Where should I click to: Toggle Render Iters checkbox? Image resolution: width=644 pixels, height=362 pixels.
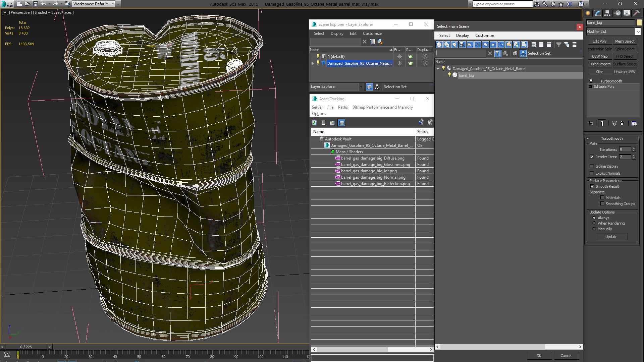pos(592,157)
